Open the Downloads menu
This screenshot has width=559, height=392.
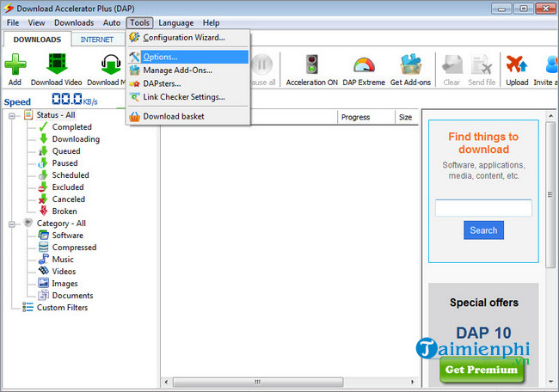pos(74,23)
